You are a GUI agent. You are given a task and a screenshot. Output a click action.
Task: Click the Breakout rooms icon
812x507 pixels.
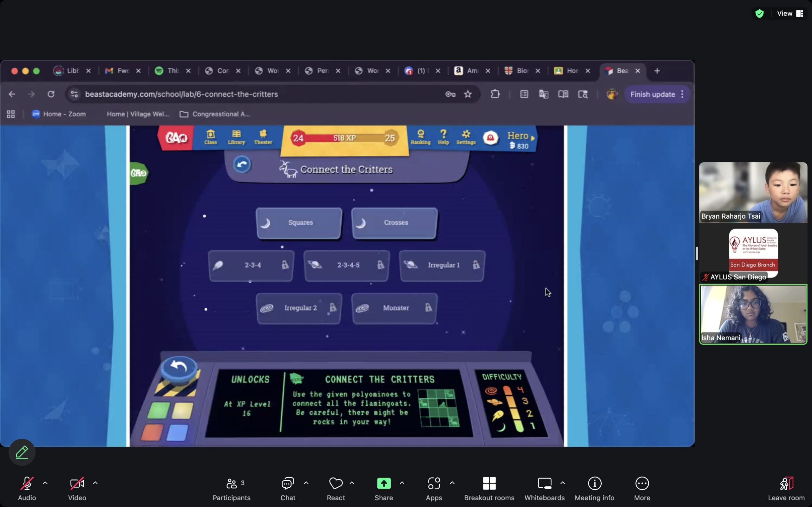click(489, 484)
